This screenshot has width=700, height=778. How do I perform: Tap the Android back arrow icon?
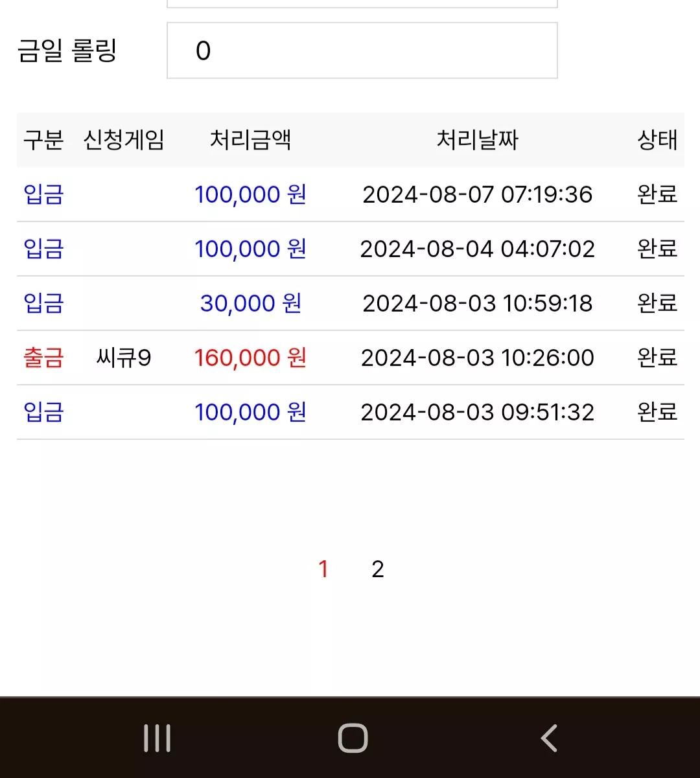(x=549, y=738)
